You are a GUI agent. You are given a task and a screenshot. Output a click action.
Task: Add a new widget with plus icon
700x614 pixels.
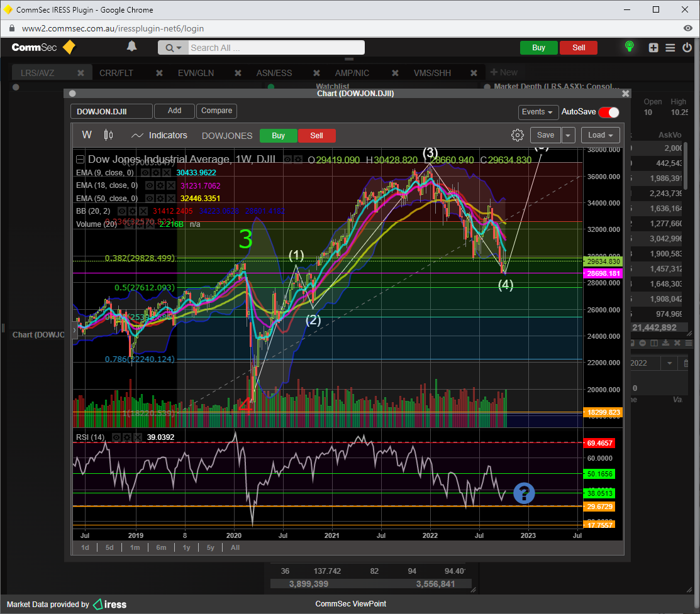pyautogui.click(x=653, y=48)
